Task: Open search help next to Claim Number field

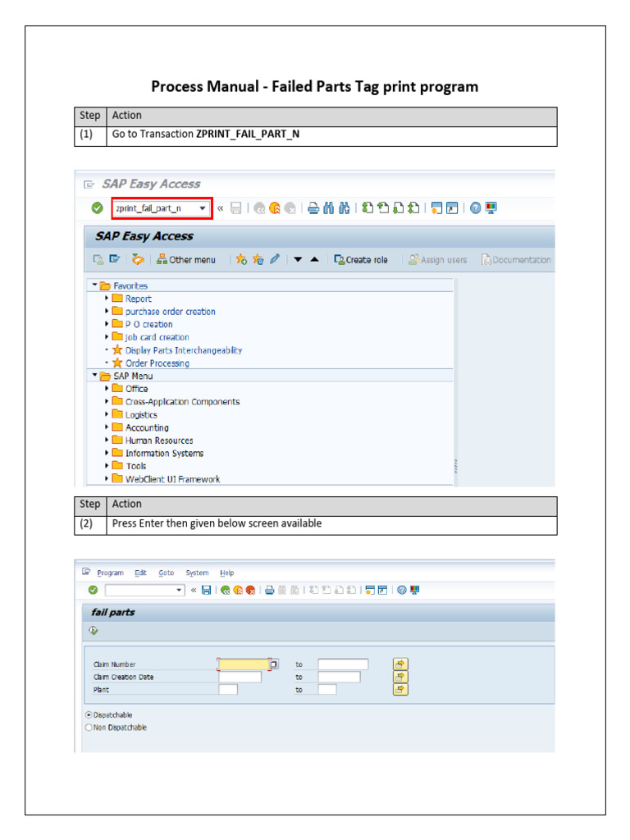Action: 274,664
